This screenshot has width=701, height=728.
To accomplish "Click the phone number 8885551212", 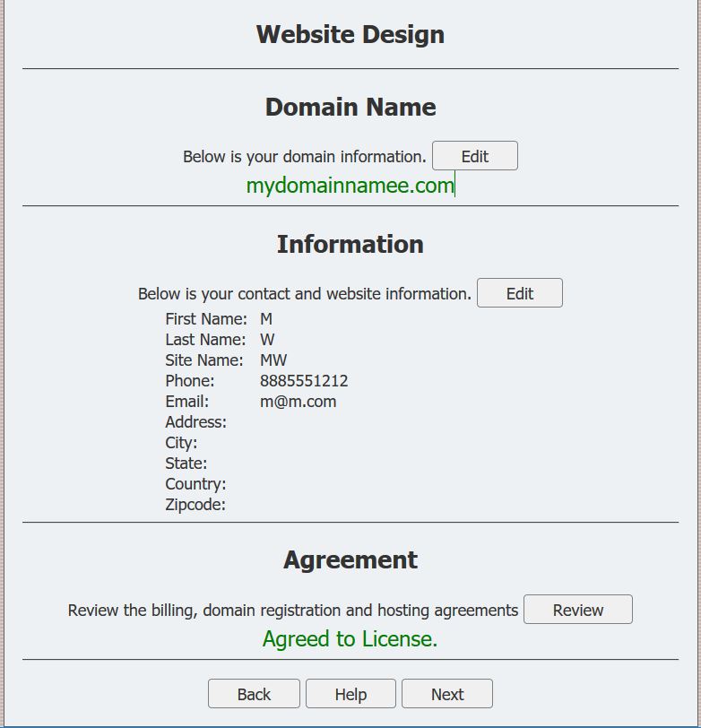I will pos(304,381).
